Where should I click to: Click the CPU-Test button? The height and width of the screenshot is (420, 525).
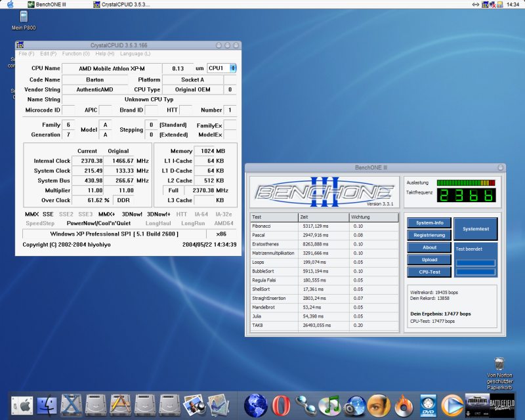click(x=429, y=272)
